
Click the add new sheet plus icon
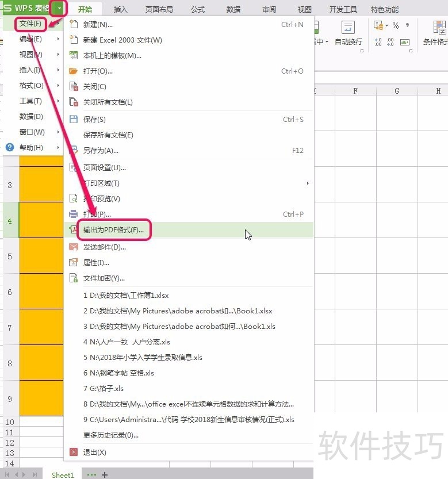point(105,475)
